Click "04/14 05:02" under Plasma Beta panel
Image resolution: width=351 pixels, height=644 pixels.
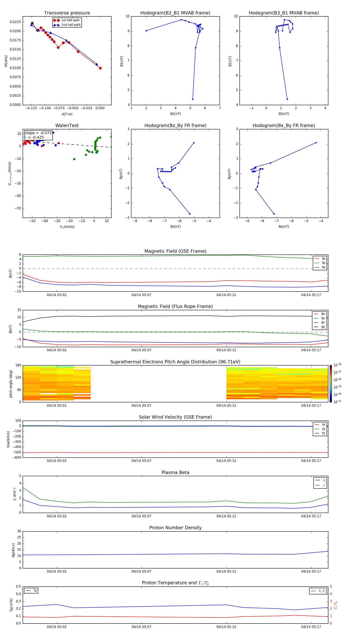57,516
